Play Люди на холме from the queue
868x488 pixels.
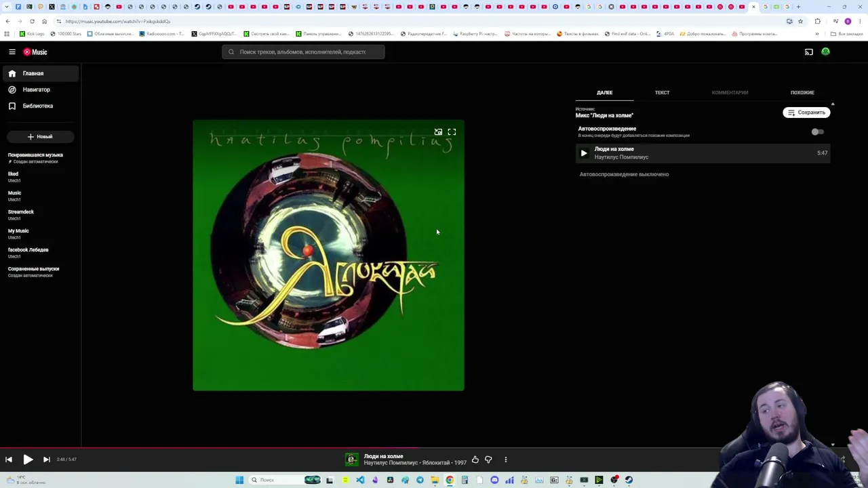[584, 153]
